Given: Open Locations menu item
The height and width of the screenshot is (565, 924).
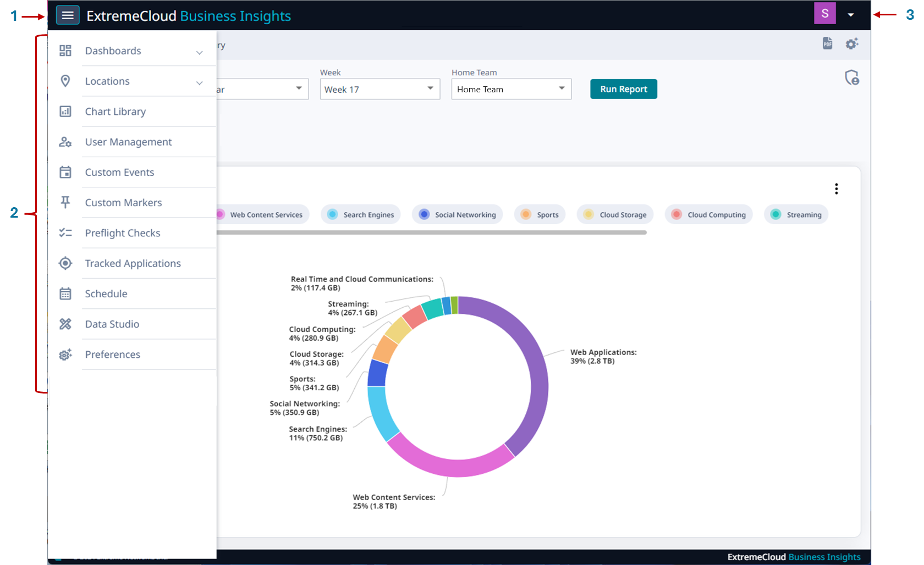Looking at the screenshot, I should point(133,81).
